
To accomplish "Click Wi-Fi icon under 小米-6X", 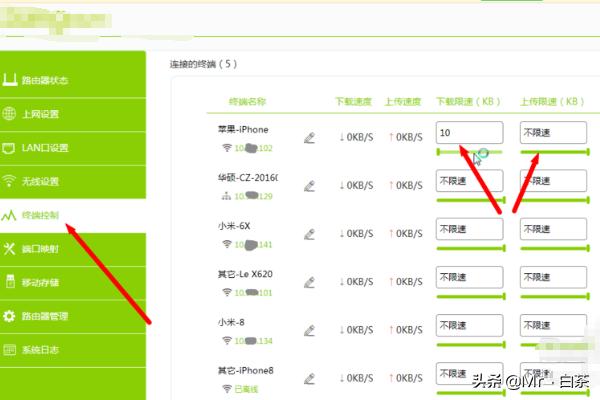I will (x=227, y=244).
